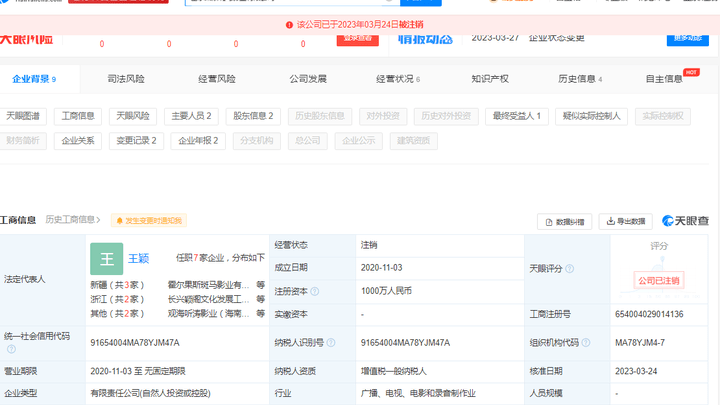
Task: Open 企业年报 2 section
Action: click(198, 141)
